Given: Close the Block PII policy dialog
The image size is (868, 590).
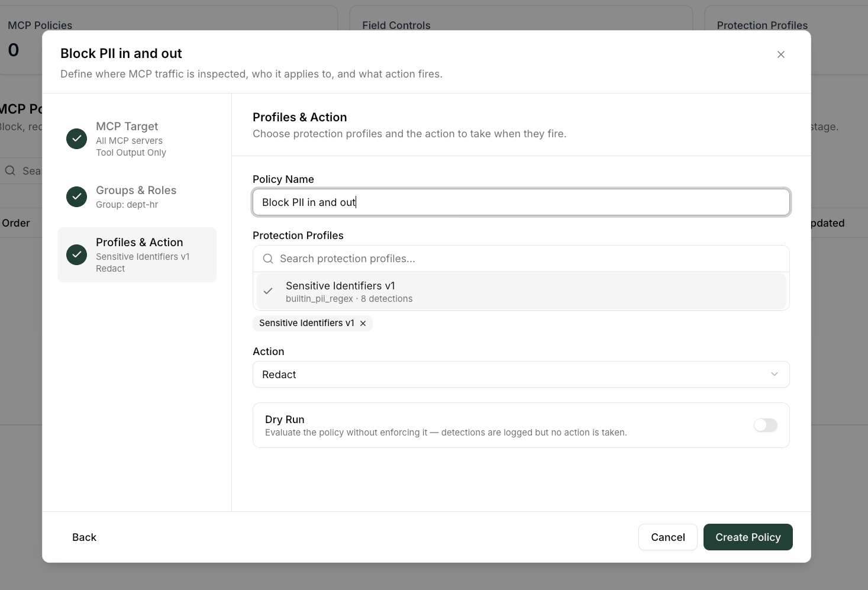Looking at the screenshot, I should coord(780,54).
